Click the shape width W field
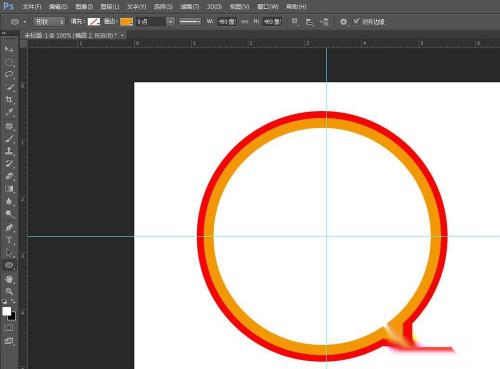The height and width of the screenshot is (369, 500). (x=227, y=22)
